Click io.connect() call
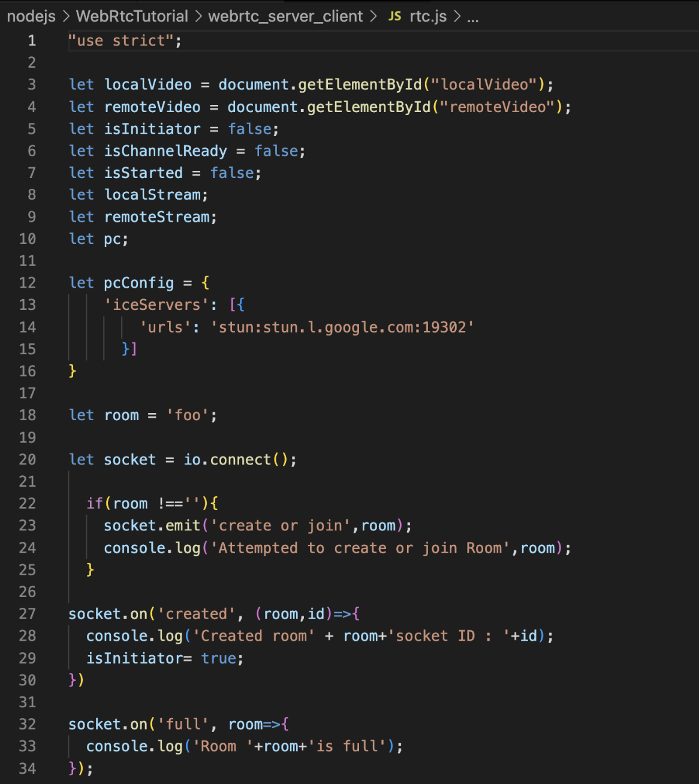The image size is (699, 784). (236, 460)
